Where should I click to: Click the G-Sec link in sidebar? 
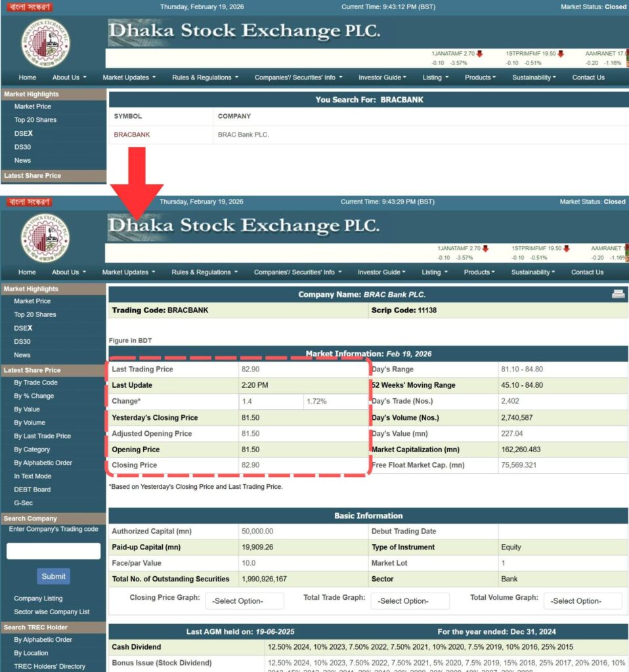(23, 503)
